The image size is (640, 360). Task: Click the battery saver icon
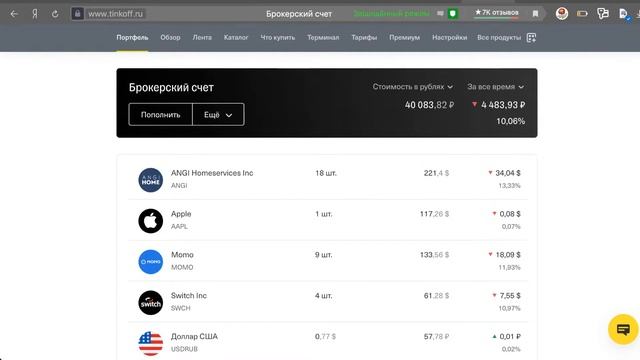point(582,14)
